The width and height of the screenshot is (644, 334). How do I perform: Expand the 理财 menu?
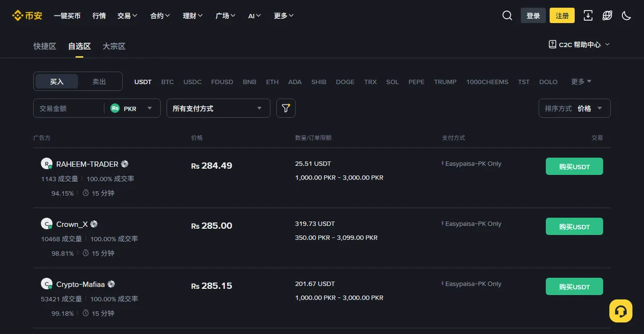[193, 16]
